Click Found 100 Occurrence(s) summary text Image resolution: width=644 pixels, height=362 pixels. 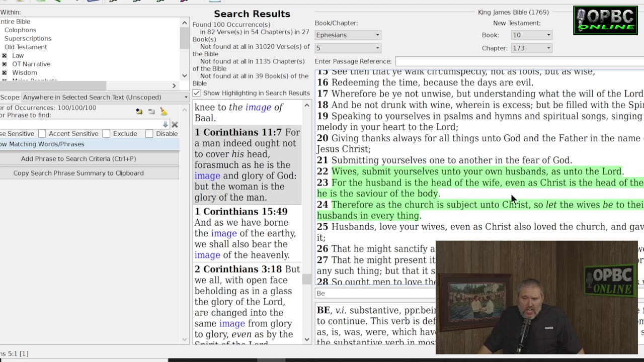coord(231,25)
